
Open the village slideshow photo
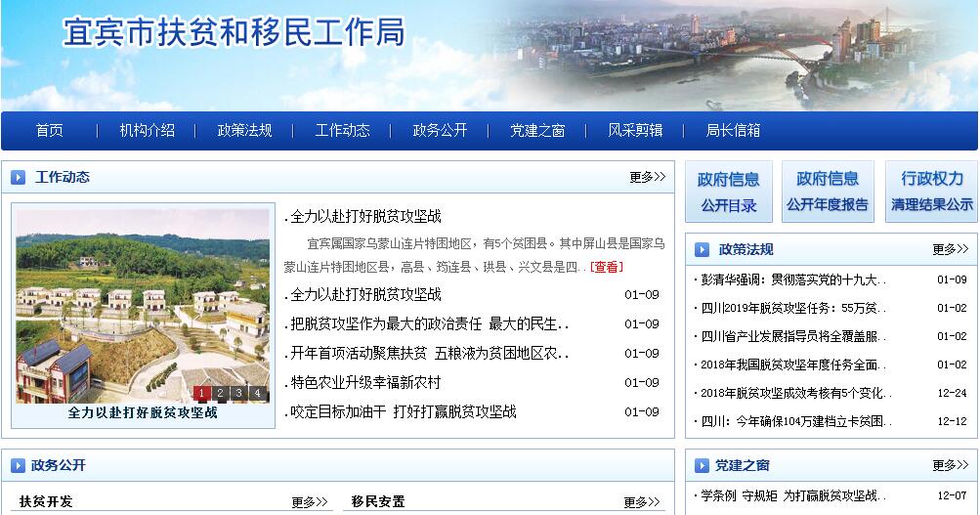(x=142, y=298)
